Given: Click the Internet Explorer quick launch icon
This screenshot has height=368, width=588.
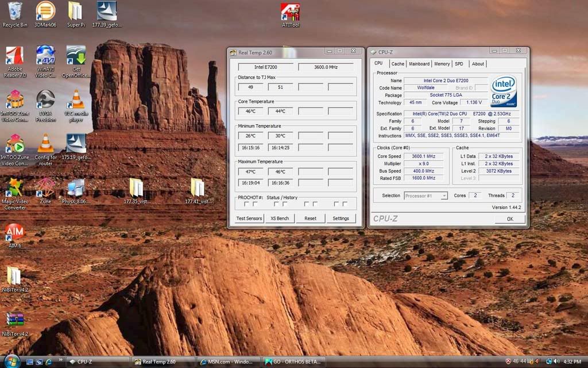Looking at the screenshot, I should [49, 362].
